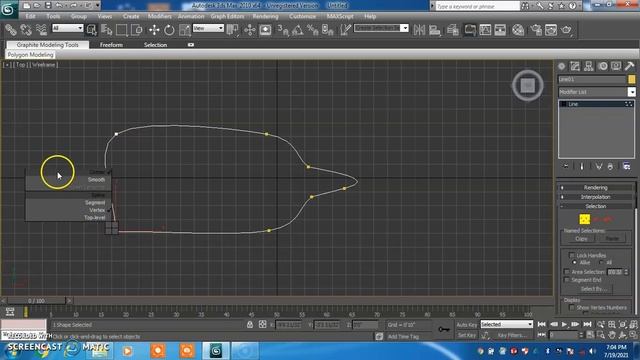Open the Modifiers menu
This screenshot has height=360, width=640.
159,16
